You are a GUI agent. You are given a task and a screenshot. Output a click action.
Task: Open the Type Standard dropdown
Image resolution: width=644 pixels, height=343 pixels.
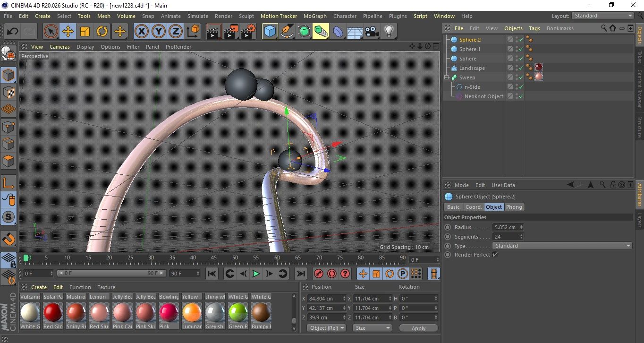coord(562,246)
